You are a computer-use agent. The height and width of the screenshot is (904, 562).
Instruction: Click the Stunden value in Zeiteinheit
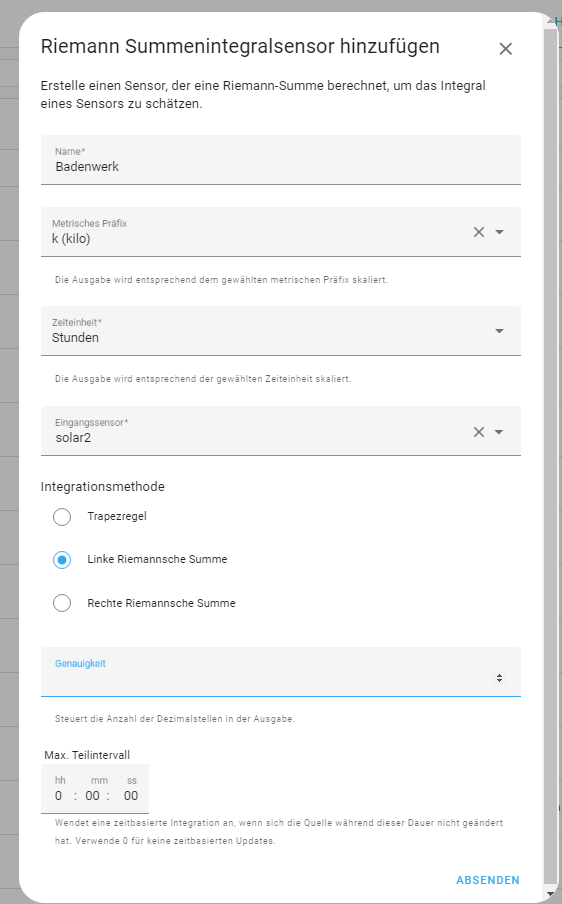point(76,338)
